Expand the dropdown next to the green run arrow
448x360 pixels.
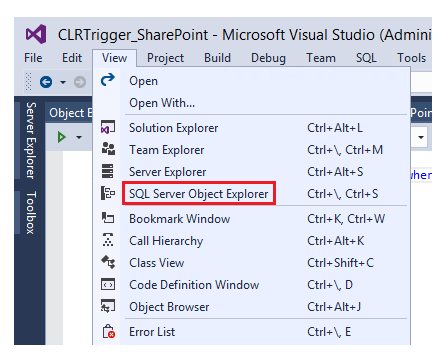pos(79,137)
